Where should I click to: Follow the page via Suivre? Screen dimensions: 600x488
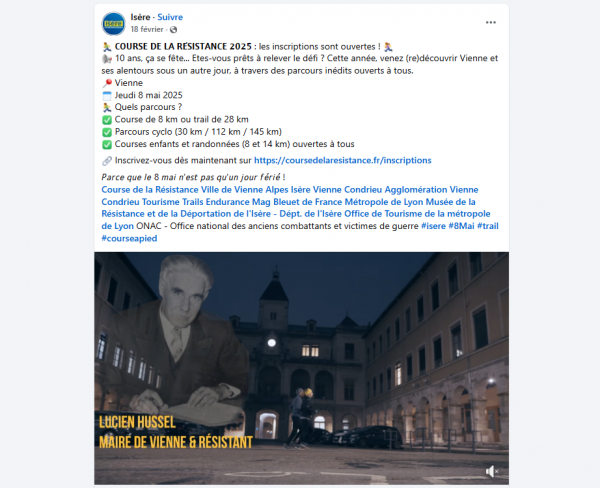point(170,17)
